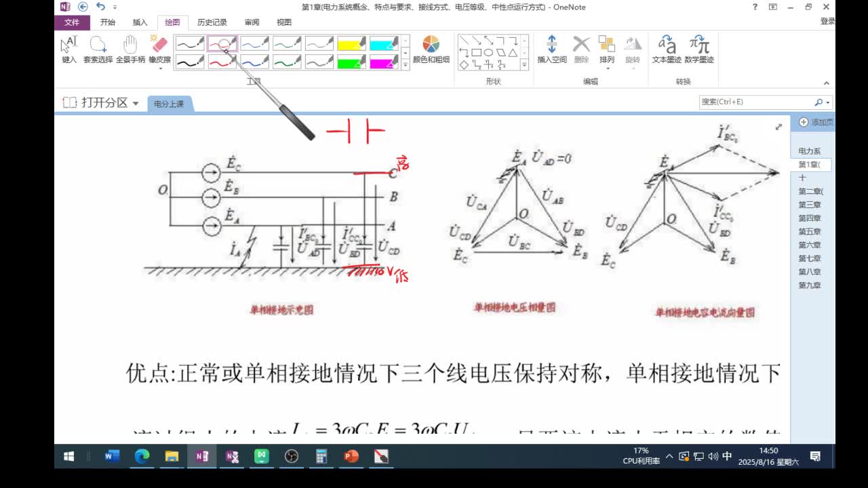Choose the thick green pen
The height and width of the screenshot is (488, 868).
[x=288, y=62]
